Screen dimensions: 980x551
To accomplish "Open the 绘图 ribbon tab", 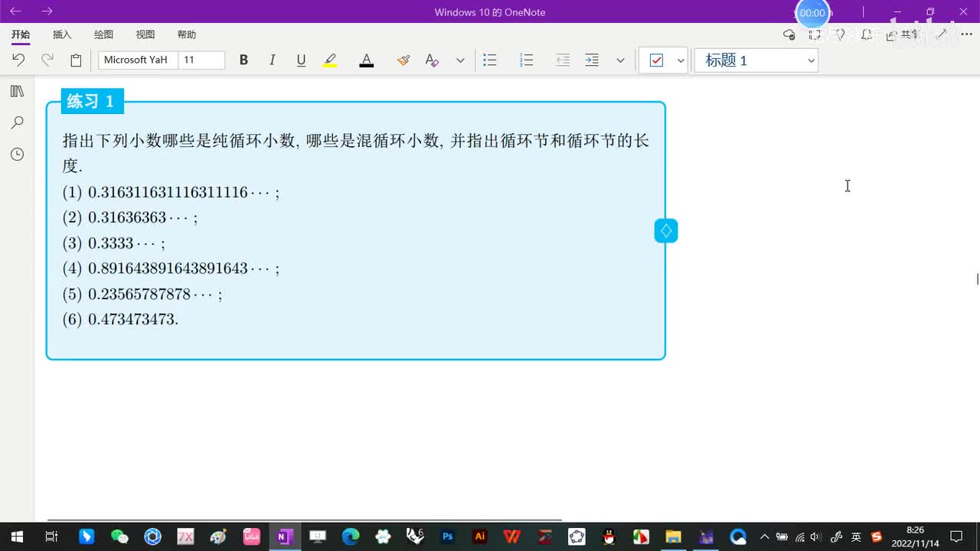I will pyautogui.click(x=103, y=34).
